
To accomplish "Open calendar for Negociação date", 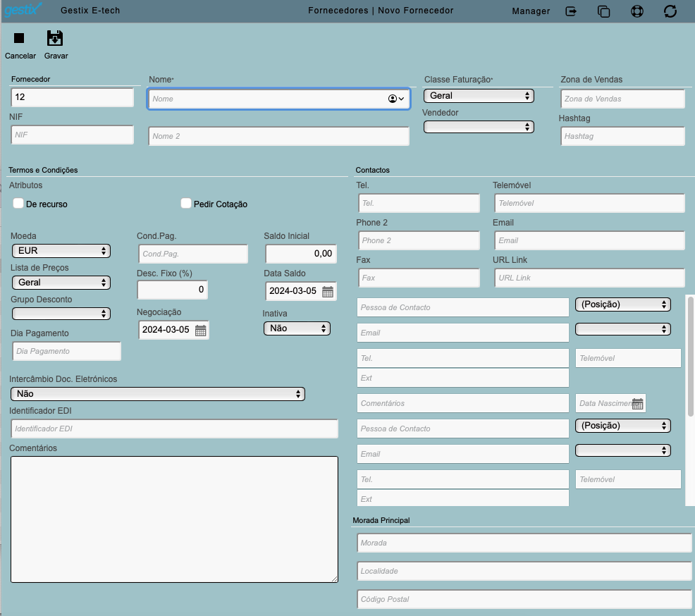I will (x=200, y=331).
